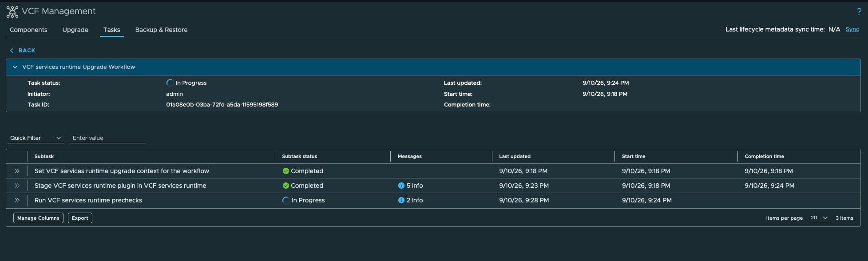This screenshot has width=868, height=261.
Task: Click the Initiator value admin
Action: (174, 94)
